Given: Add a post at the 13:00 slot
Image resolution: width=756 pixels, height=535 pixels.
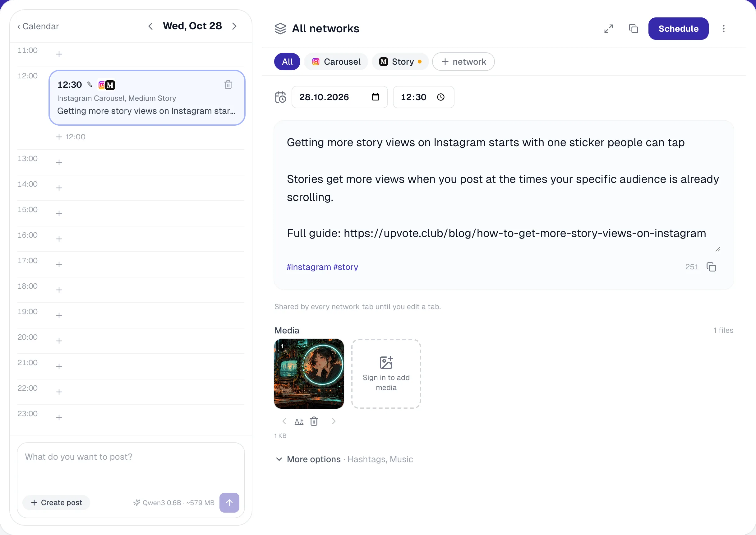Looking at the screenshot, I should [59, 162].
